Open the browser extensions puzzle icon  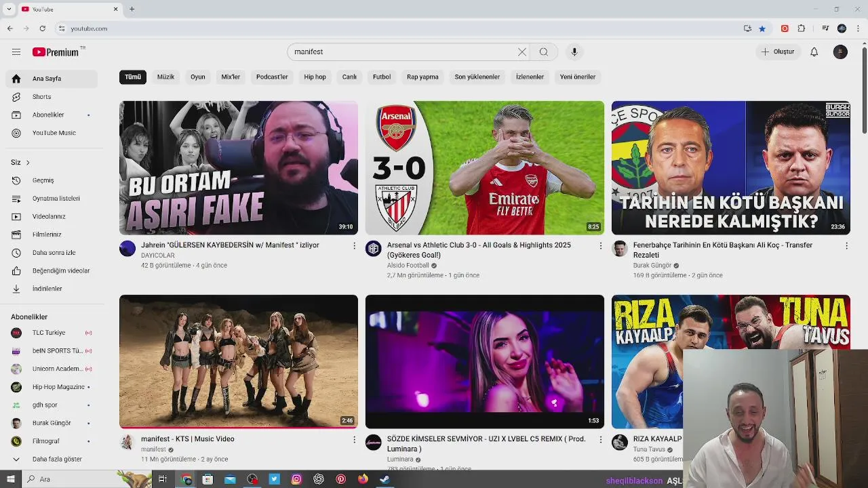pos(802,28)
